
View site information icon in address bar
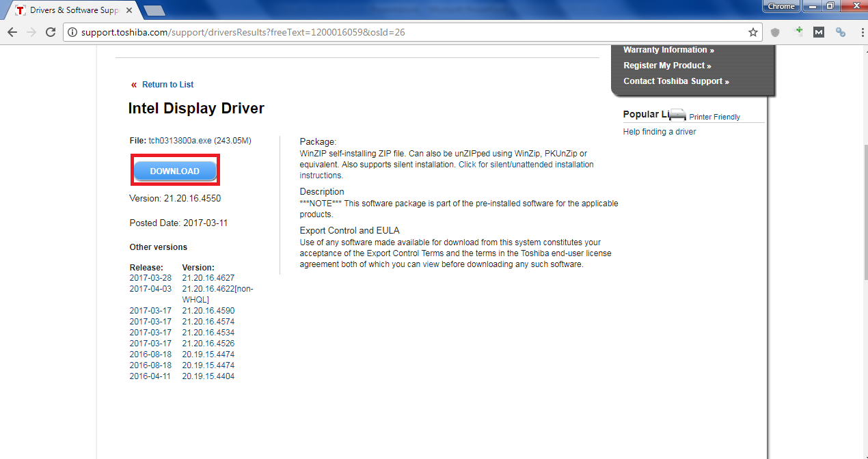(x=72, y=32)
